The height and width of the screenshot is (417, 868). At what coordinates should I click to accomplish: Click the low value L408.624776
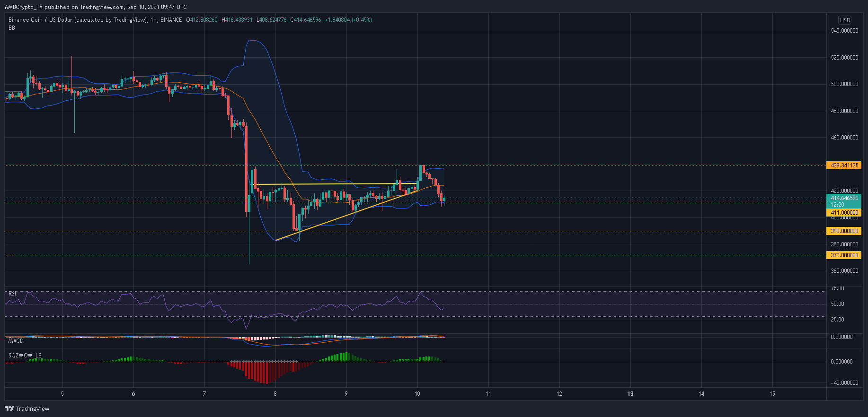[x=271, y=20]
